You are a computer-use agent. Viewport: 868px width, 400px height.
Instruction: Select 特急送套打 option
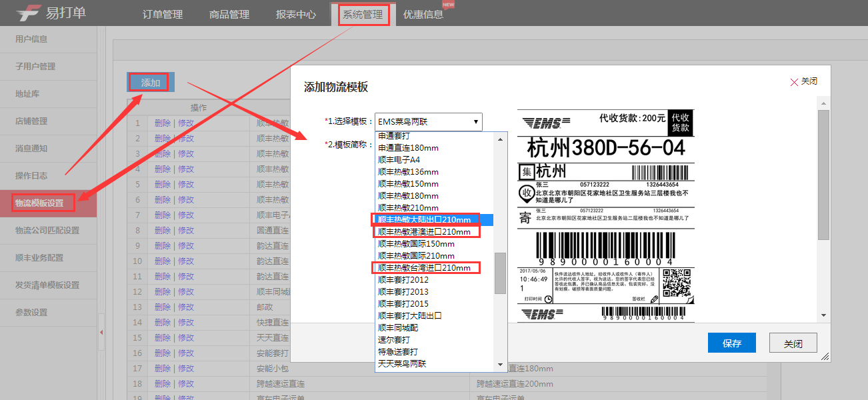[435, 352]
